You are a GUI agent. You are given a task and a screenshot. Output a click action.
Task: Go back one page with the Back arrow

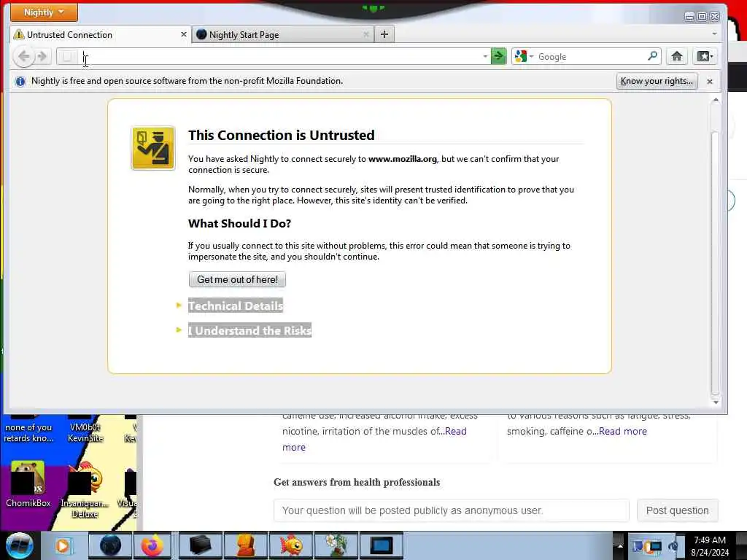(24, 57)
